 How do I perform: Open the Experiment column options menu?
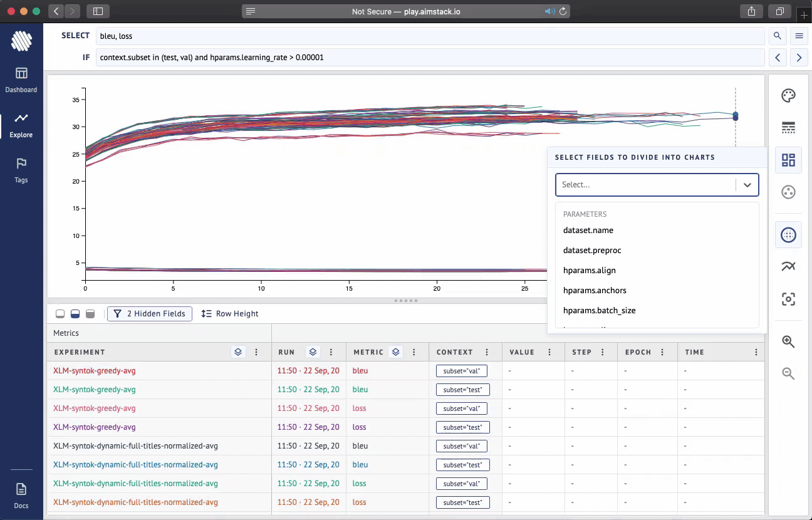click(x=256, y=352)
